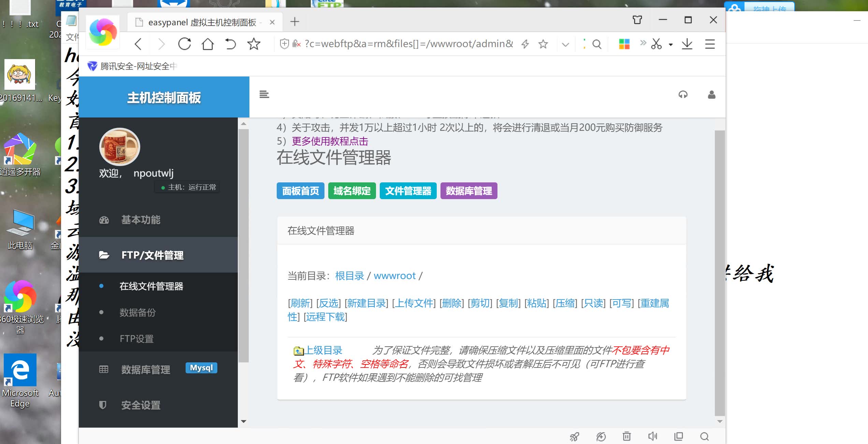Collapse the FTP/文件管理 sidebar menu

(158, 255)
